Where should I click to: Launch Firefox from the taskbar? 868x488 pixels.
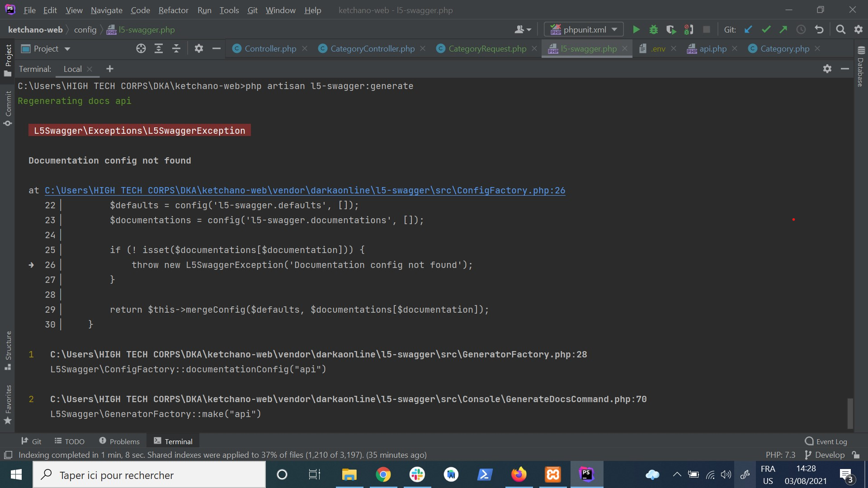pyautogui.click(x=519, y=474)
